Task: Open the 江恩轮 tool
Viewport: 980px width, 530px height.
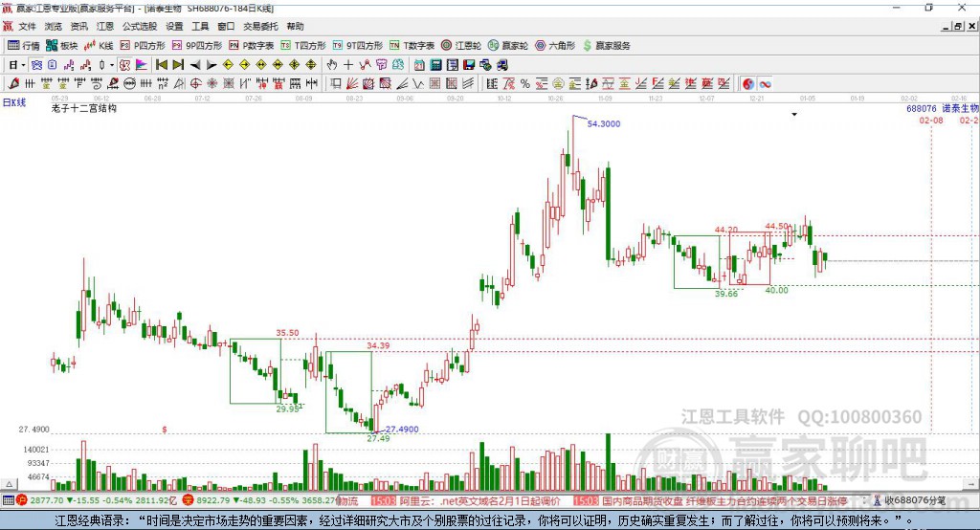Action: coord(461,46)
